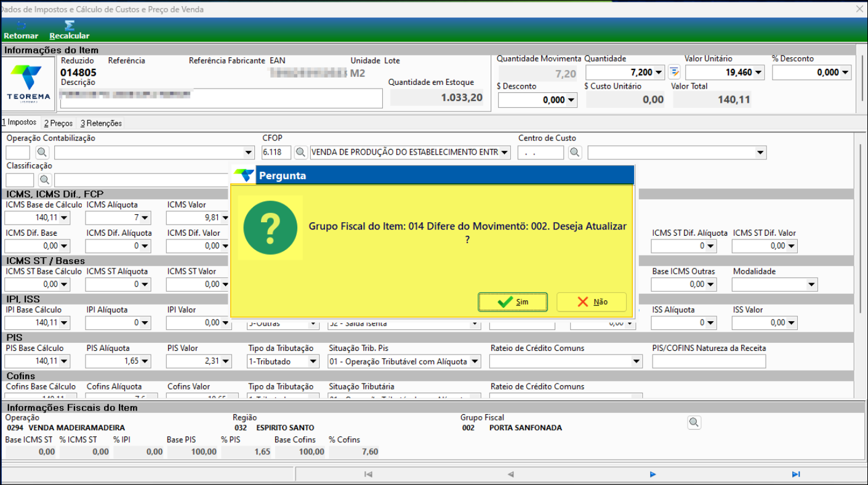This screenshot has width=868, height=485.
Task: Click the Recalcular sigma icon
Action: click(x=70, y=26)
